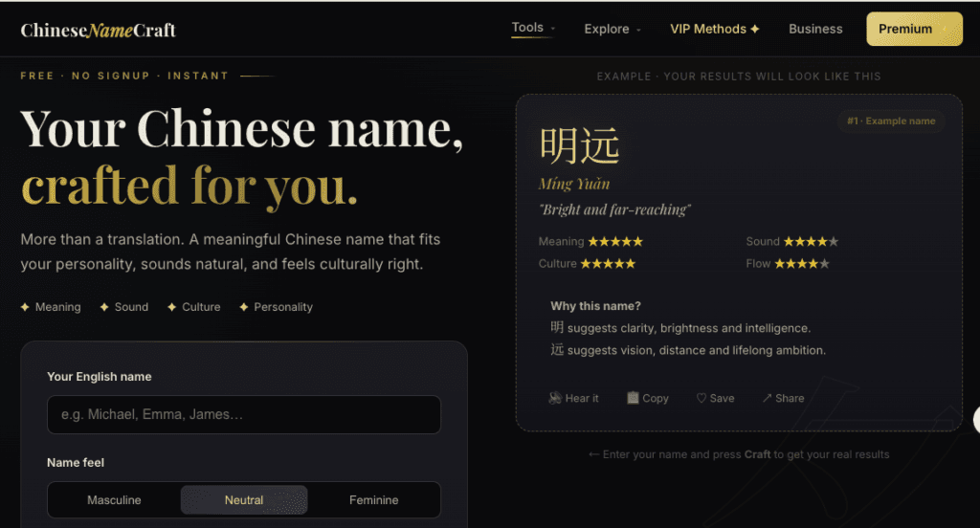The height and width of the screenshot is (528, 980).
Task: Expand the Explore dropdown arrow
Action: (x=638, y=30)
